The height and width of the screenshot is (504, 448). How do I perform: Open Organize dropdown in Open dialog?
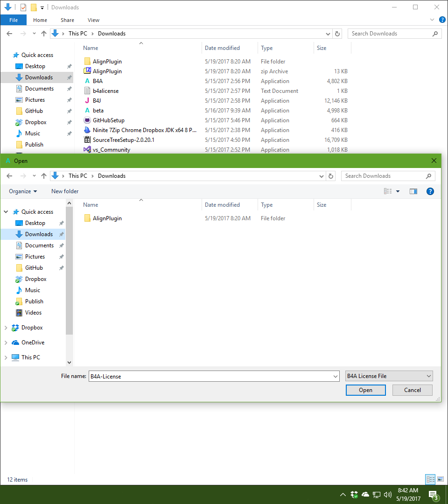click(23, 191)
